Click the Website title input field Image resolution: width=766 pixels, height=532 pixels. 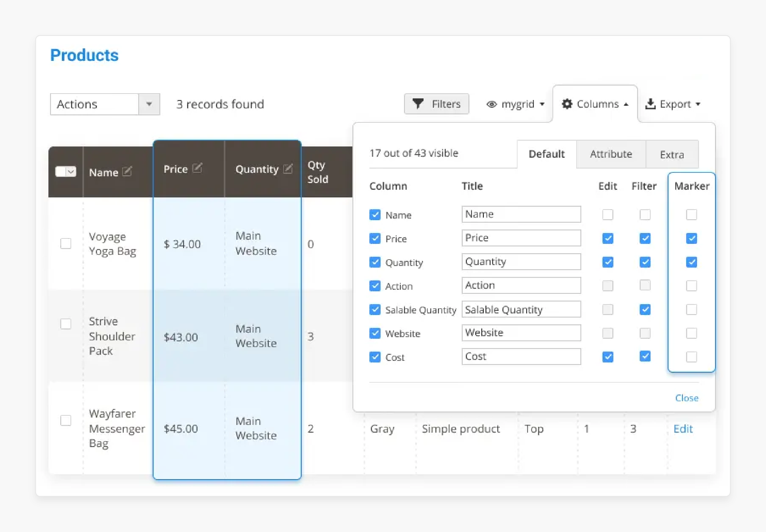point(521,333)
